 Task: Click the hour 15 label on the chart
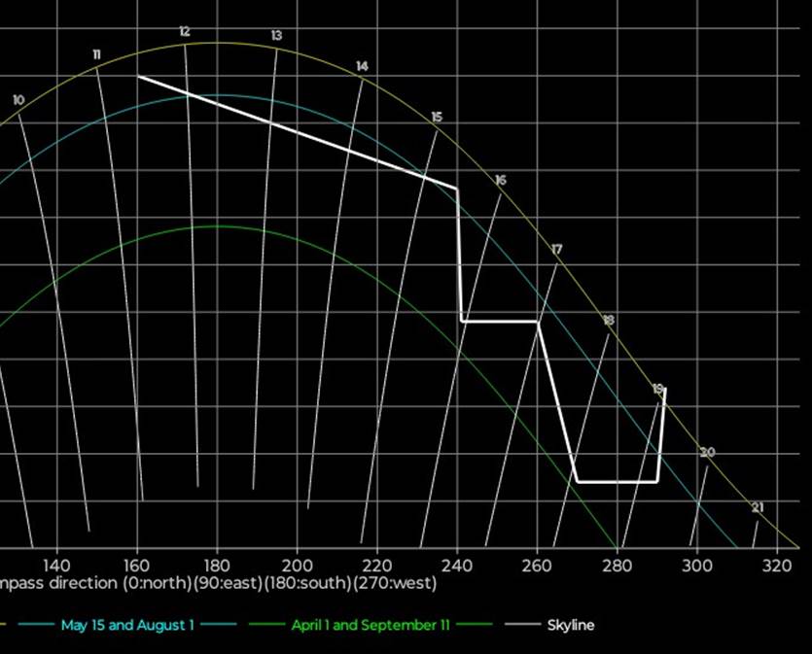point(437,117)
